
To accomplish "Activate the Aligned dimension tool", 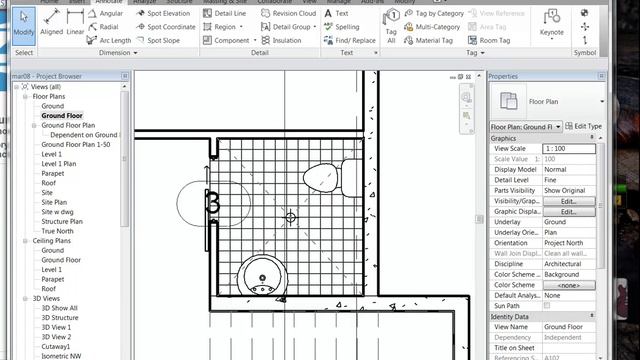I will click(51, 22).
